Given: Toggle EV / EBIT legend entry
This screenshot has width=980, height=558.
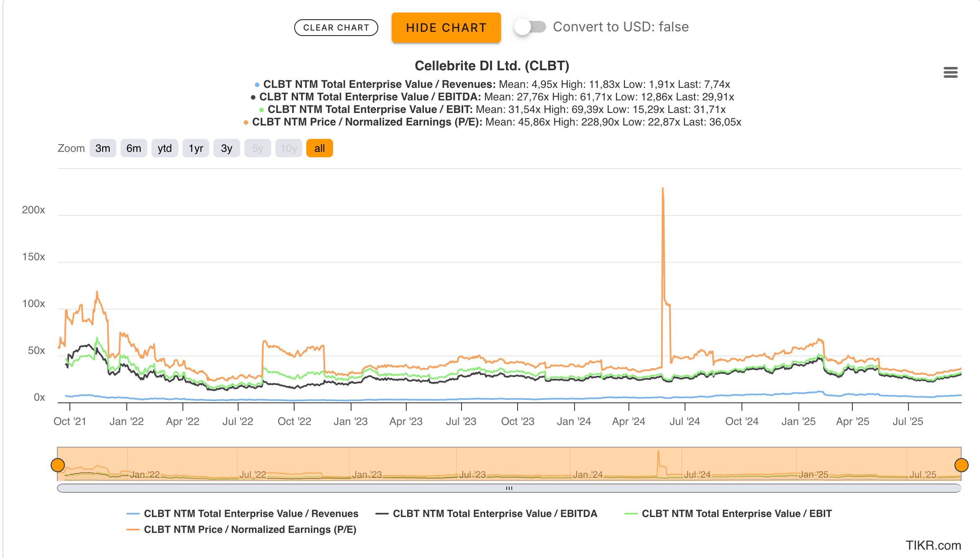Looking at the screenshot, I should tap(736, 514).
